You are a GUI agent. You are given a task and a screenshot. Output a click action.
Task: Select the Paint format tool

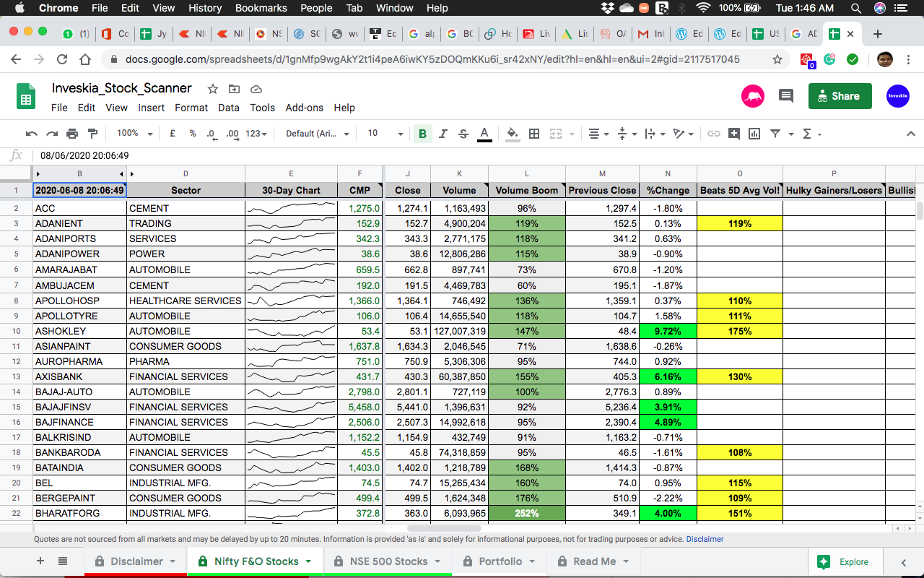(92, 134)
